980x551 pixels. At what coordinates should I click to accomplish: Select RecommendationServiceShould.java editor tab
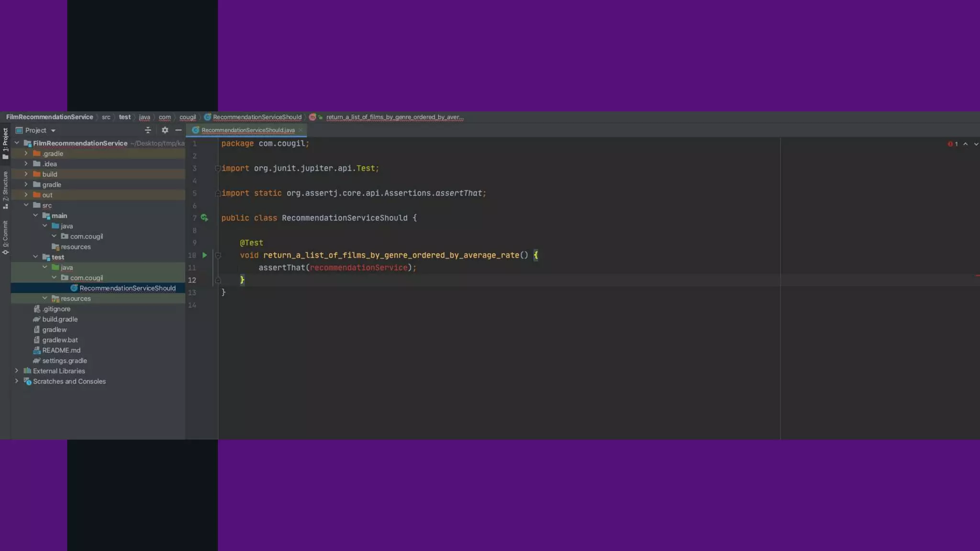247,130
